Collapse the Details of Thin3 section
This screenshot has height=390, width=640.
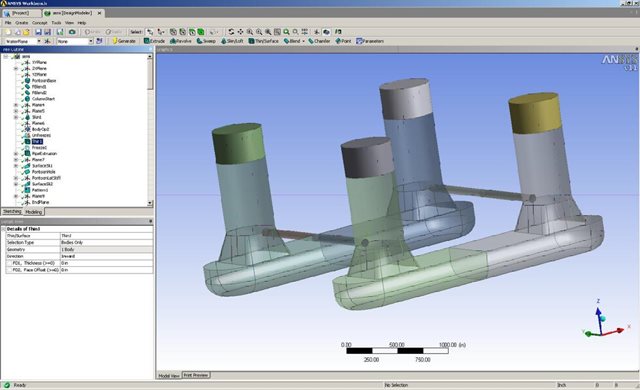pos(4,229)
